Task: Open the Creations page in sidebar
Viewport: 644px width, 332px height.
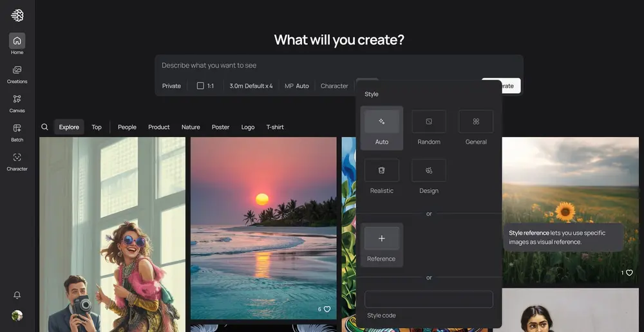Action: pos(17,74)
